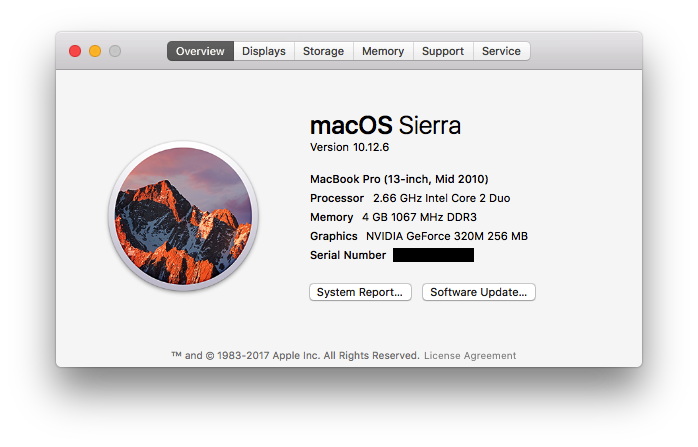Image resolution: width=698 pixels, height=447 pixels.
Task: Click Version 10.12.6 to reveal build number
Action: point(349,147)
